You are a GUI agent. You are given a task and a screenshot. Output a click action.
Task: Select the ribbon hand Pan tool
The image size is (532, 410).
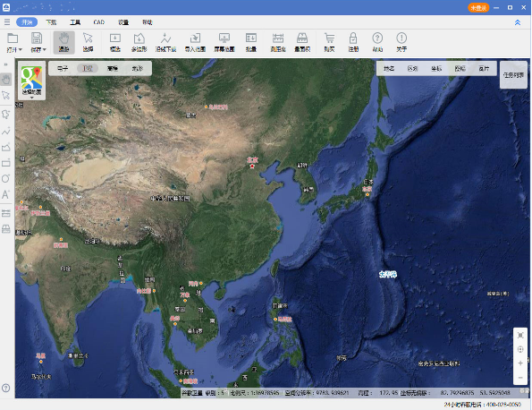[63, 42]
